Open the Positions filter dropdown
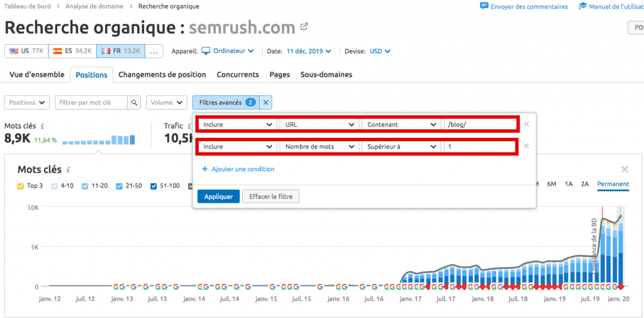644x318 pixels. [x=27, y=103]
